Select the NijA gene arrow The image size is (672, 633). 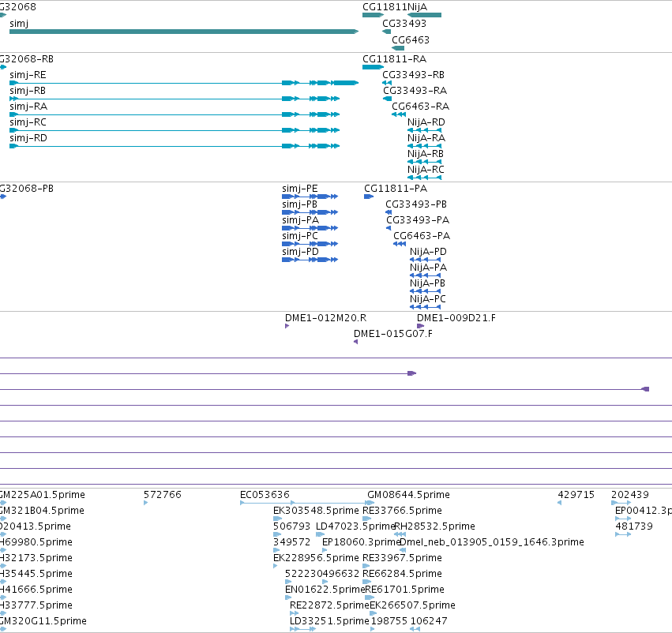[x=424, y=15]
